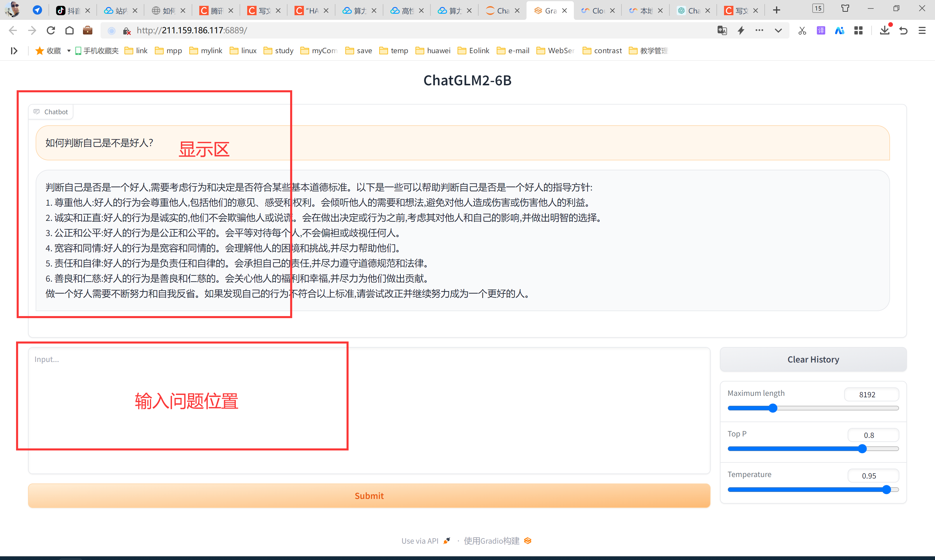This screenshot has height=560, width=935.
Task: Edit the Top P 0.8 value box
Action: (873, 435)
